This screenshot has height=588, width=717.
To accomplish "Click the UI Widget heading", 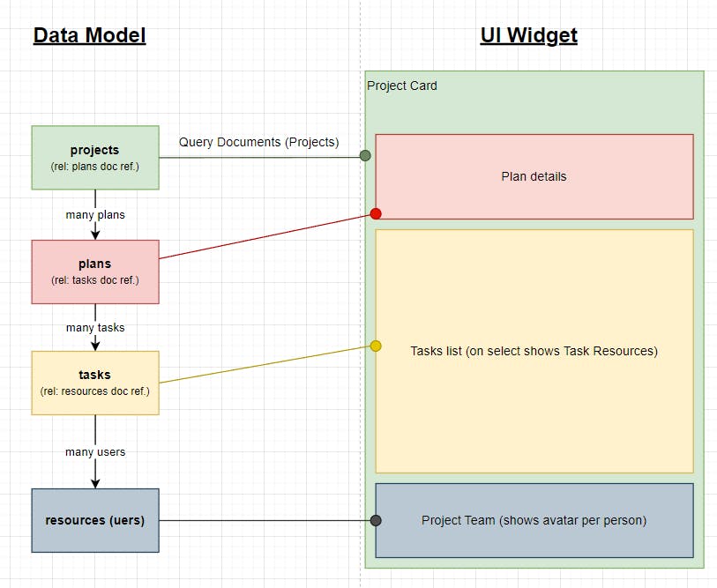I will pos(528,35).
